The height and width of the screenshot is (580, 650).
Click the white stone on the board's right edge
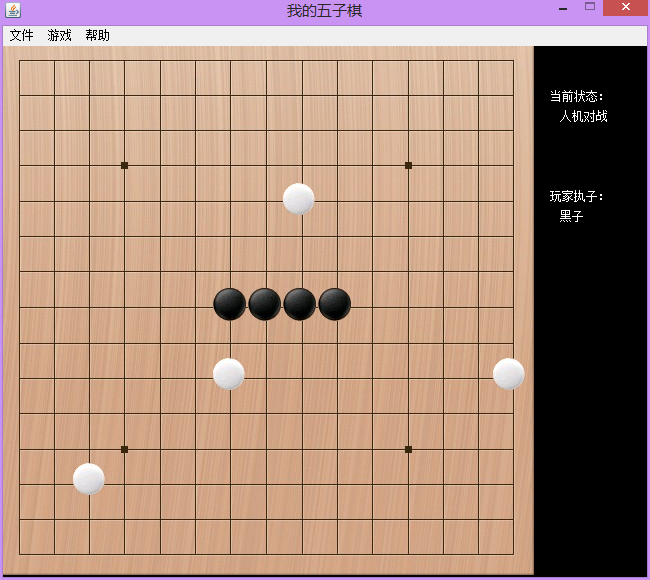[x=509, y=374]
